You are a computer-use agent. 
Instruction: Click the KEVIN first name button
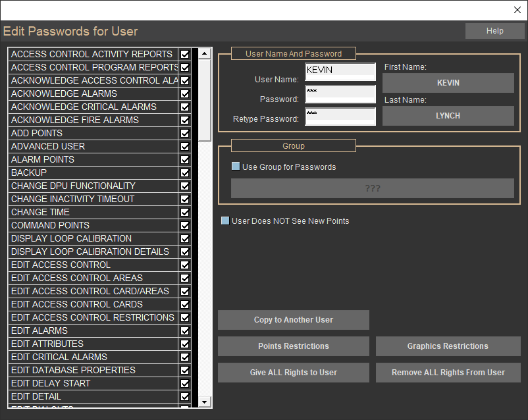point(448,83)
